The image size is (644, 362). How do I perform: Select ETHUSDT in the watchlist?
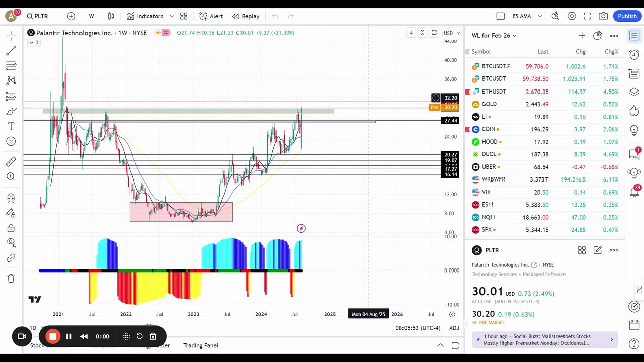544,92
